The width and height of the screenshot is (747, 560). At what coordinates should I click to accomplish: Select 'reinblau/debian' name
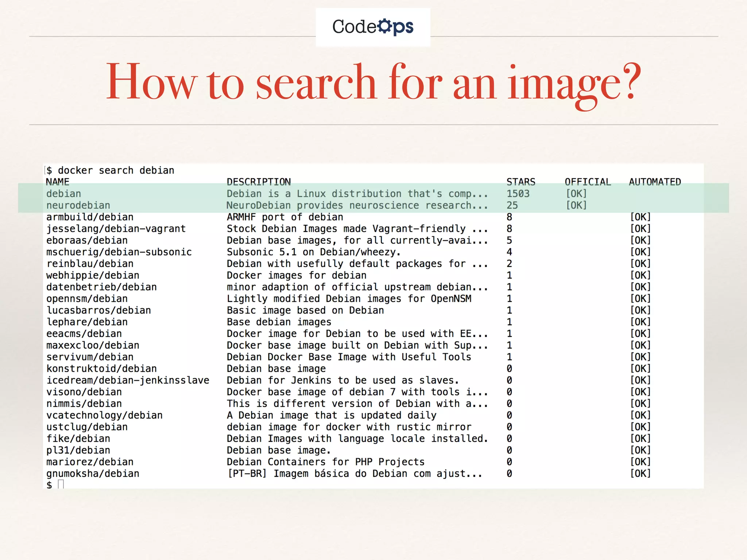coord(90,264)
